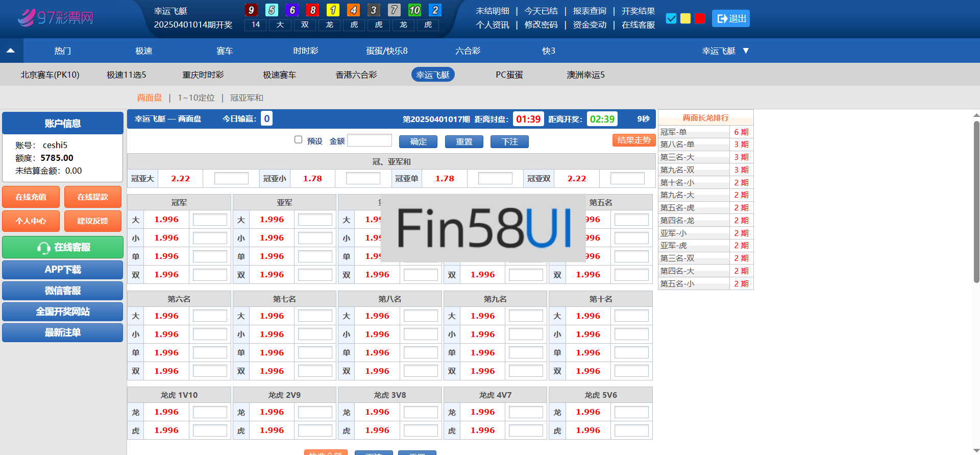Open the 1~10定位 betting tab
The width and height of the screenshot is (980, 455).
point(196,98)
